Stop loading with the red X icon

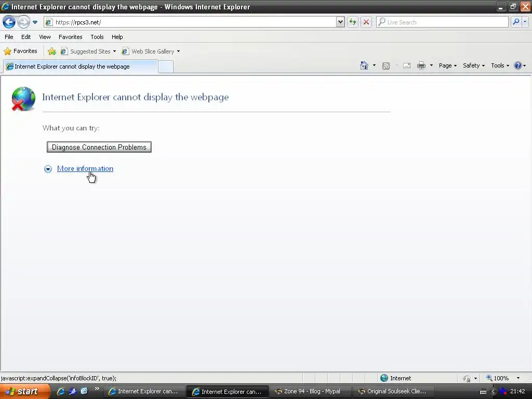366,22
